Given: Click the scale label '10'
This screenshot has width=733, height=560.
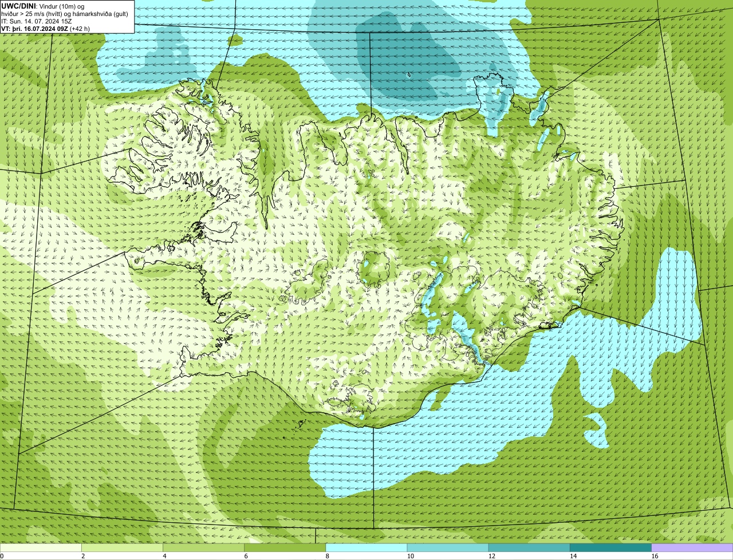Looking at the screenshot, I should (411, 556).
